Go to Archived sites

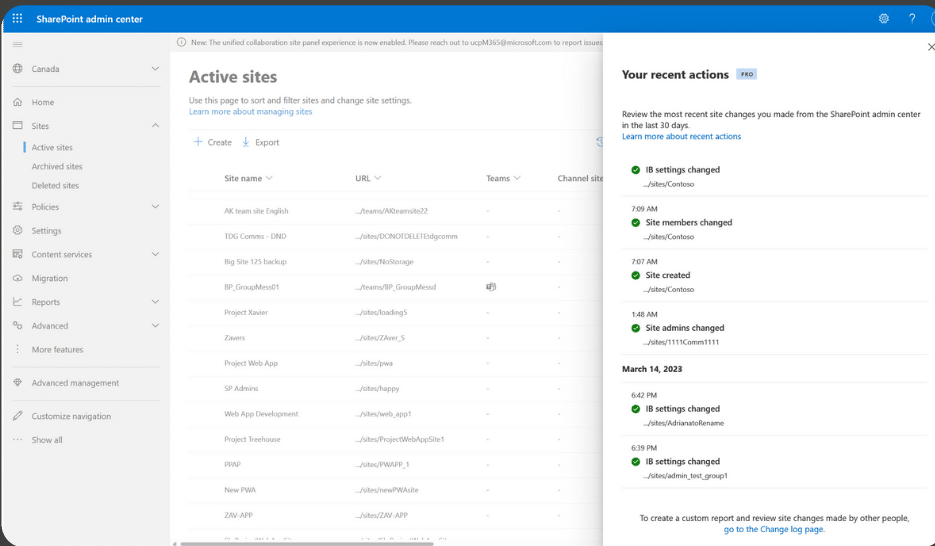57,166
